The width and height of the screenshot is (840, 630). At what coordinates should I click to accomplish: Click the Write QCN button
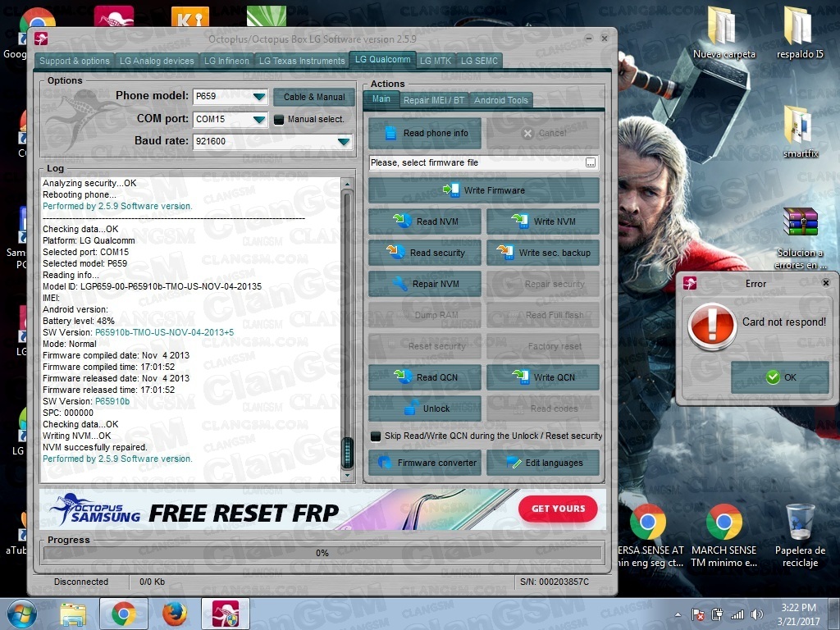point(543,377)
